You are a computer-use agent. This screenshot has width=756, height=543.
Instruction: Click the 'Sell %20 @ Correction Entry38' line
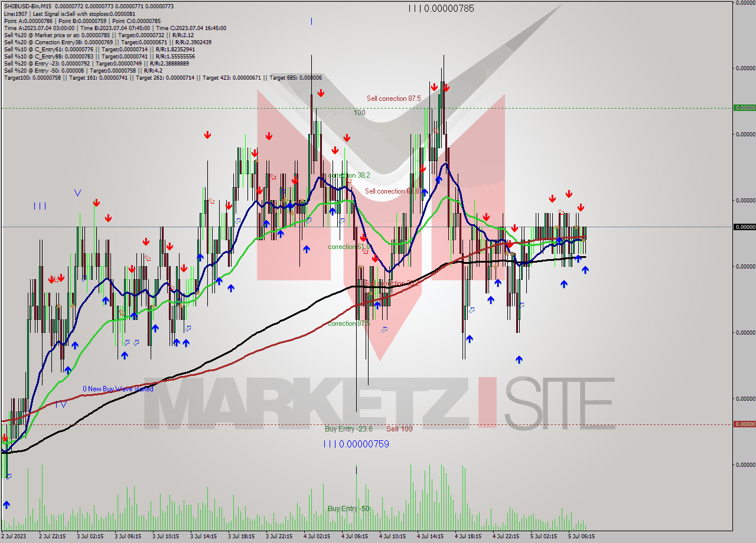click(x=107, y=42)
